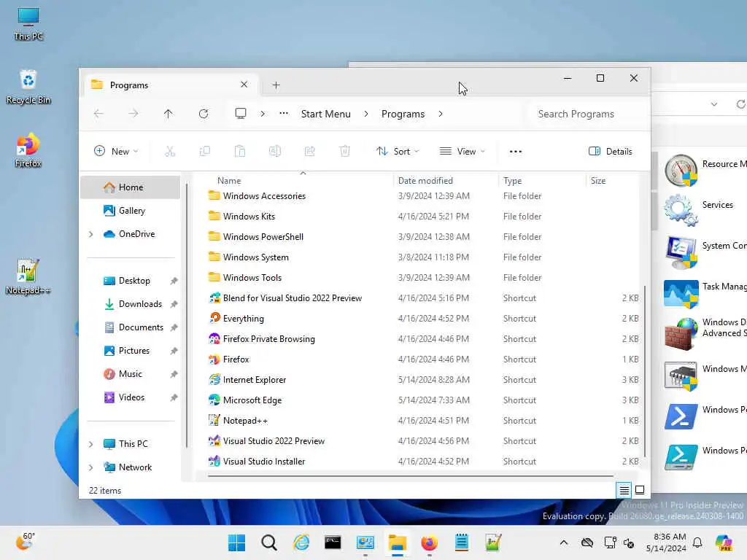Select the Everything shortcut
The height and width of the screenshot is (560, 747).
pyautogui.click(x=243, y=319)
